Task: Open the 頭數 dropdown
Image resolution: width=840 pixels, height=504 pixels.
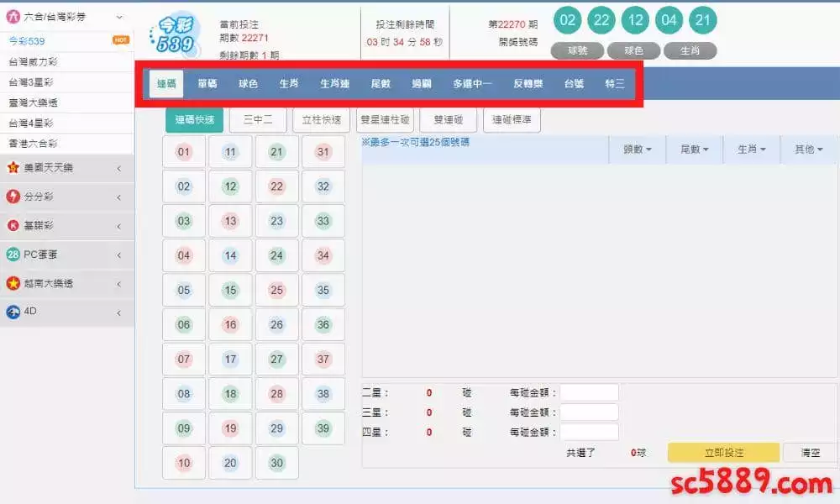Action: pos(637,150)
